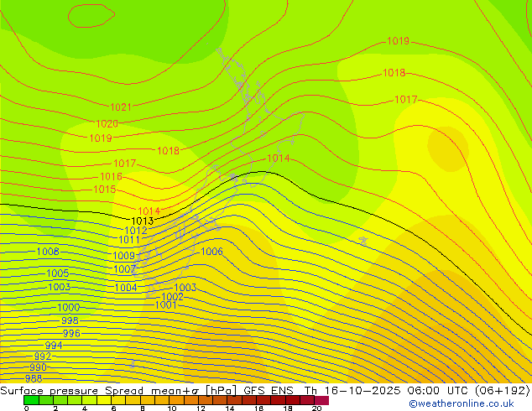Pick the yellow legend swatch between 5 and 6
The height and width of the screenshot is (411, 532).
tap(104, 400)
